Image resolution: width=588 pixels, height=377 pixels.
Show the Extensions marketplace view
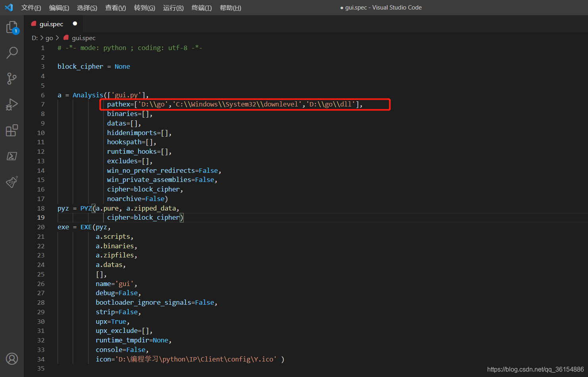pos(12,130)
